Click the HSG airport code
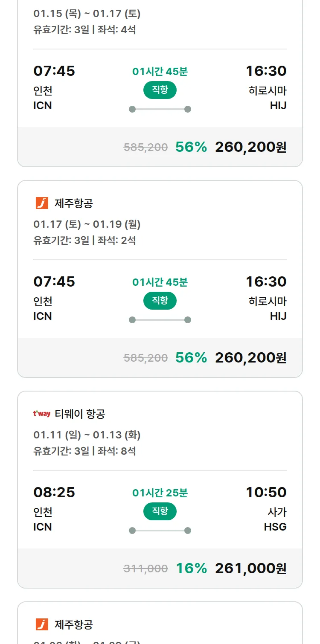This screenshot has width=320, height=644. [x=275, y=527]
